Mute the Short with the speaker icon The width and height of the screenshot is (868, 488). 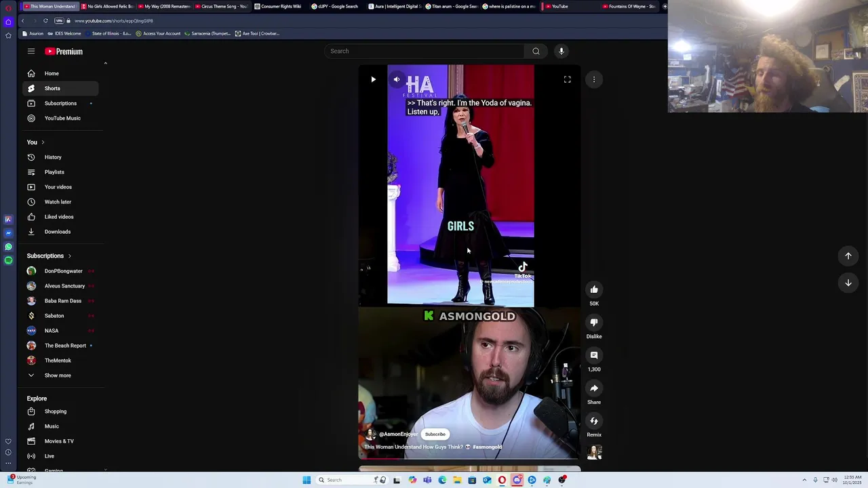(x=397, y=79)
